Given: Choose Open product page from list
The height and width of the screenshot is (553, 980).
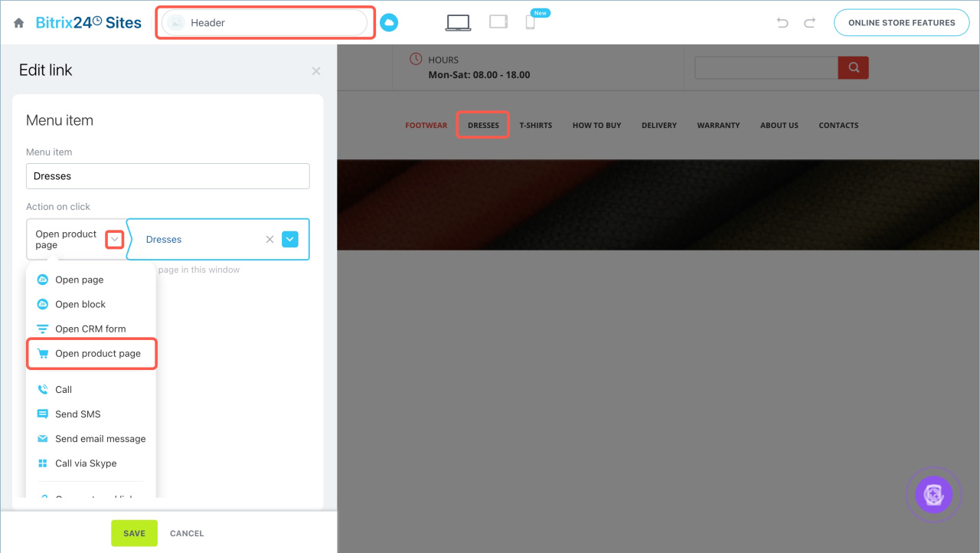Looking at the screenshot, I should coord(97,354).
